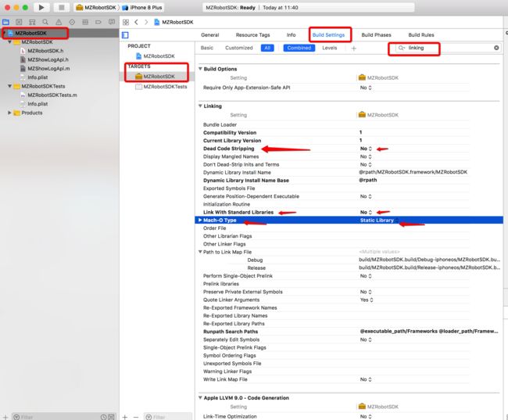Add a new target with plus button
Viewport: 508px width, 420px height.
[x=125, y=417]
